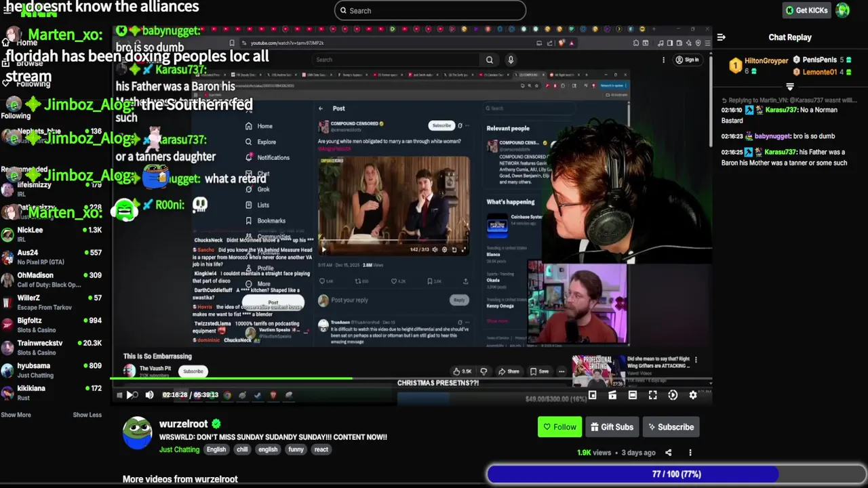Image resolution: width=868 pixels, height=488 pixels.
Task: Open HiltonGroyper's leaderboard entry
Action: tap(759, 65)
